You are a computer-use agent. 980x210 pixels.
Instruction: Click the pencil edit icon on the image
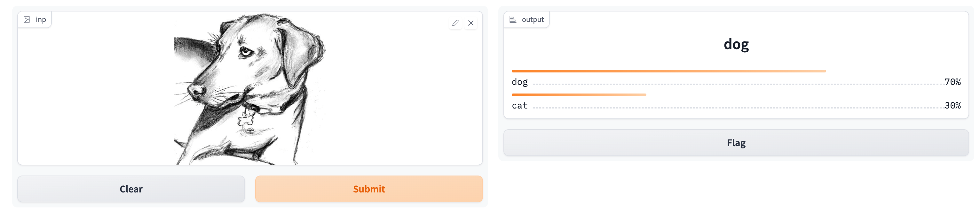tap(455, 23)
